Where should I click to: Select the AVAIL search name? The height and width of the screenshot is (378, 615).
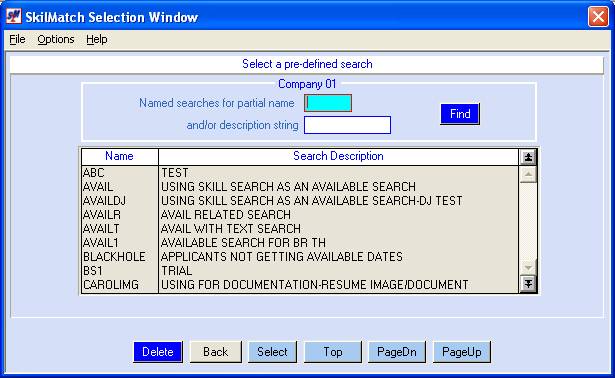tap(98, 187)
